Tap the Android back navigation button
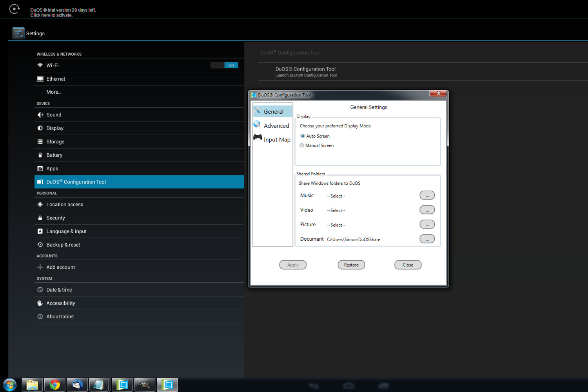 (x=314, y=386)
